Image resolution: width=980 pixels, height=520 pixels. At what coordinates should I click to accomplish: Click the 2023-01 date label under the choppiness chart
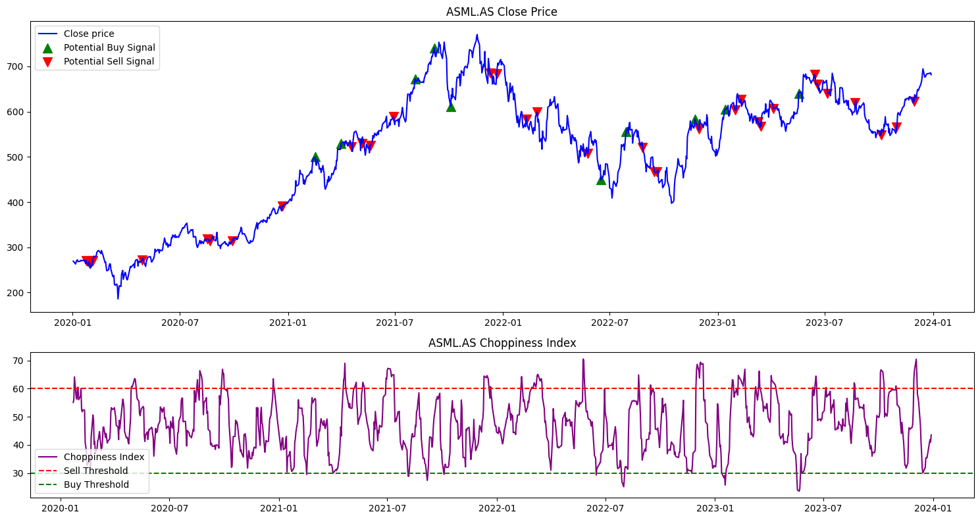point(715,508)
